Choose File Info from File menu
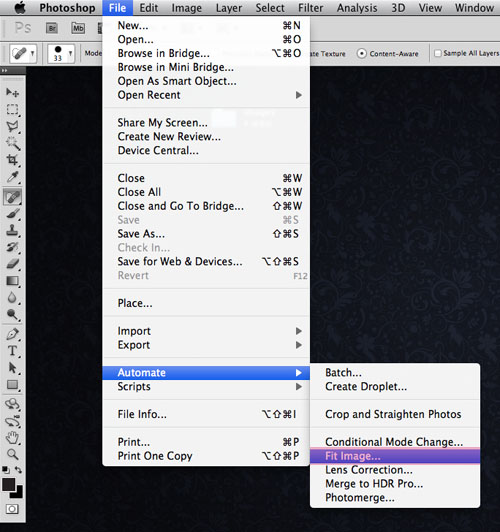This screenshot has width=500, height=532. coord(206,414)
